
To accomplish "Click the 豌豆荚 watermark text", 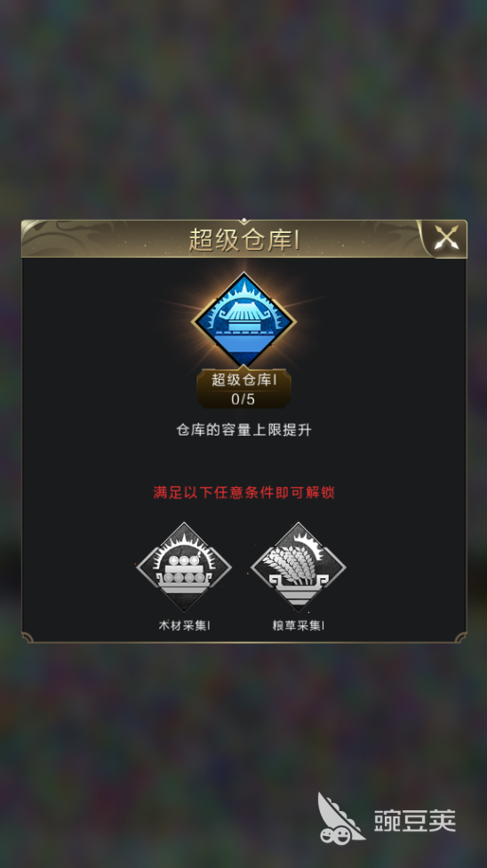I will tap(415, 820).
